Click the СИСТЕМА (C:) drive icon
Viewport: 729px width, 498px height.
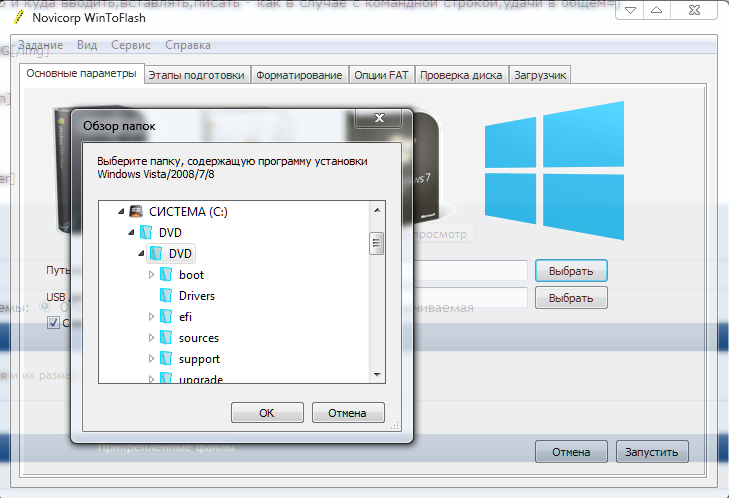(x=136, y=212)
